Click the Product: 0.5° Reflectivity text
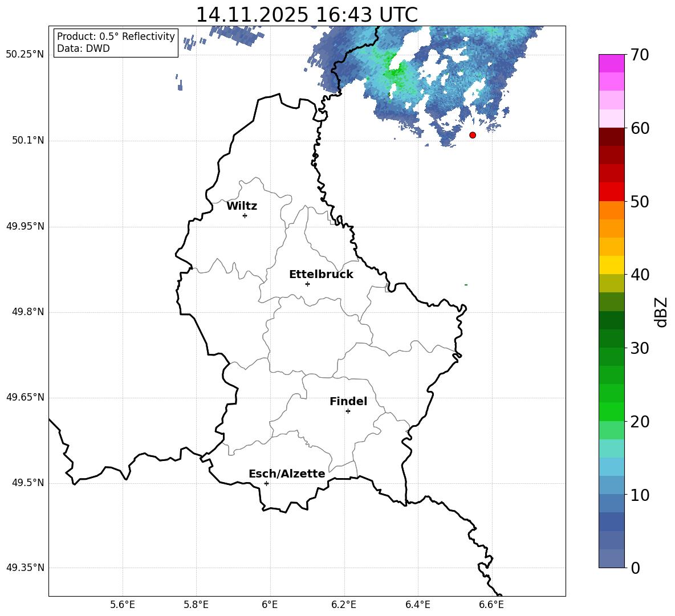 [x=116, y=36]
